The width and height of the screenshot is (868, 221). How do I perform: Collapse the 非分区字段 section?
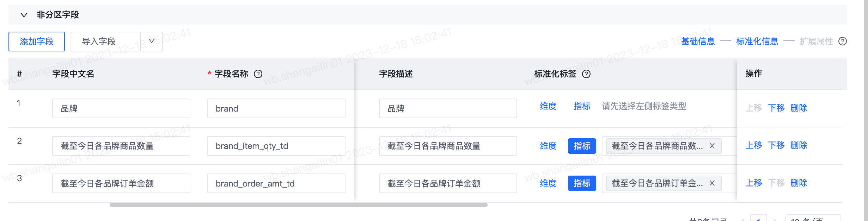(24, 15)
